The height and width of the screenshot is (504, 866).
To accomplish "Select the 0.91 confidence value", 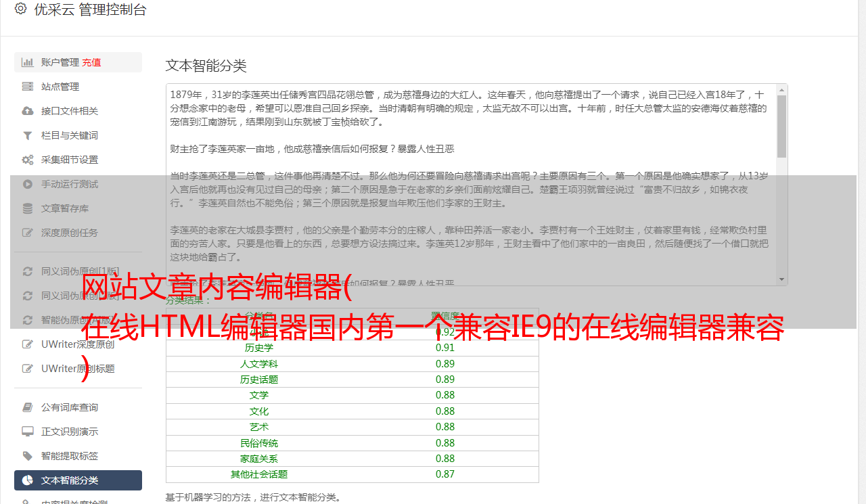I will pyautogui.click(x=445, y=348).
